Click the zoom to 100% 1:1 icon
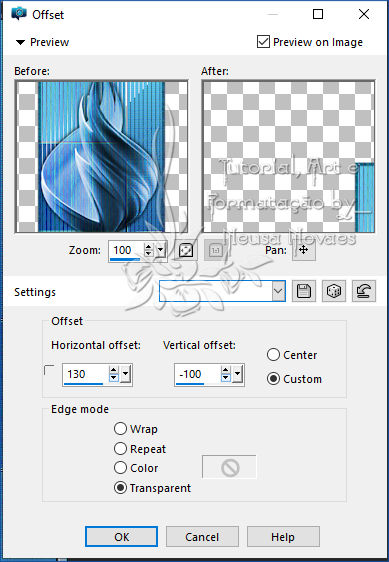This screenshot has height=562, width=389. coord(215,251)
